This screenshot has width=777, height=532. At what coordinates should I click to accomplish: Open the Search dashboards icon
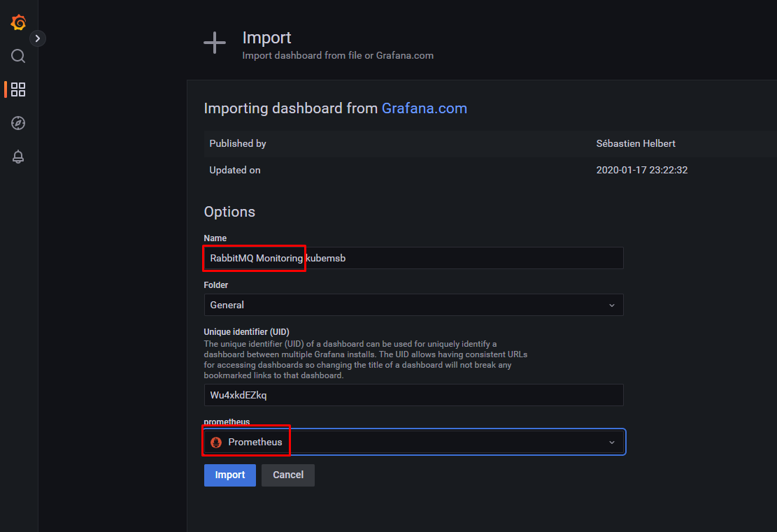coord(18,56)
